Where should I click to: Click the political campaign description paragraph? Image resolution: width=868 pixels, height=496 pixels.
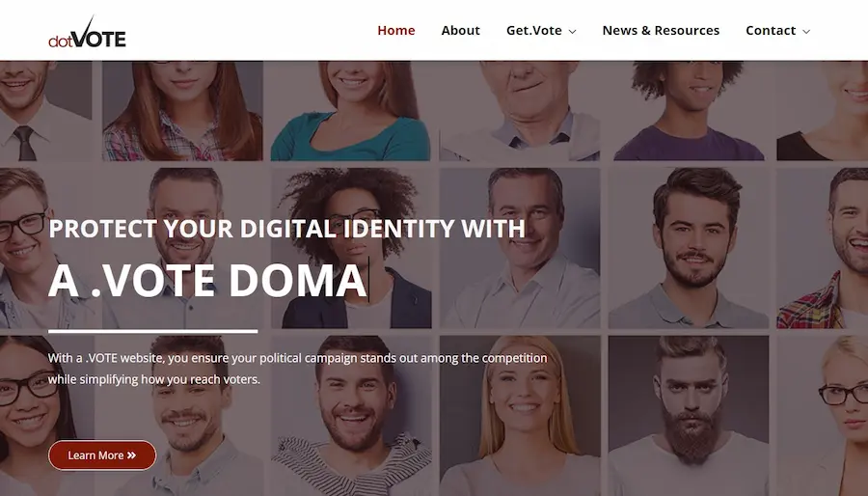click(297, 369)
